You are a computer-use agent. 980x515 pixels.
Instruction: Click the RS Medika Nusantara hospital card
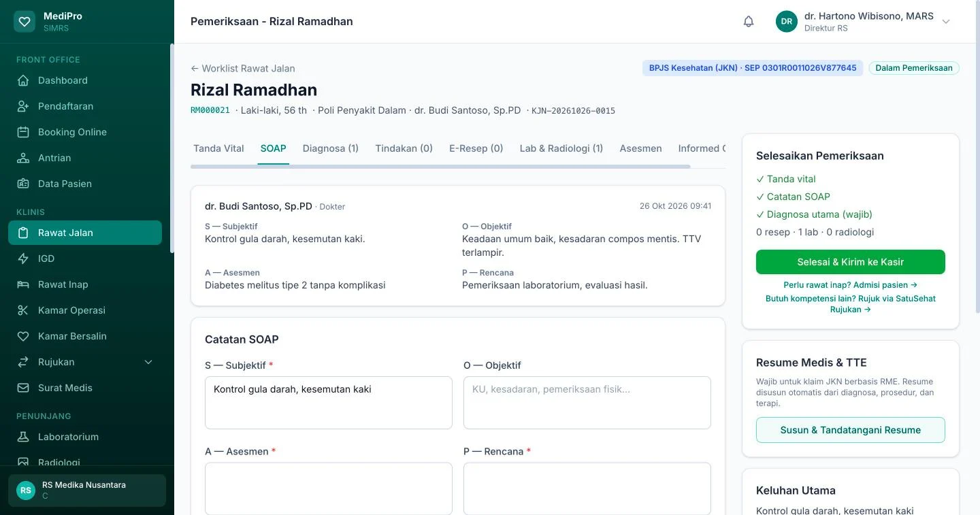pyautogui.click(x=87, y=491)
